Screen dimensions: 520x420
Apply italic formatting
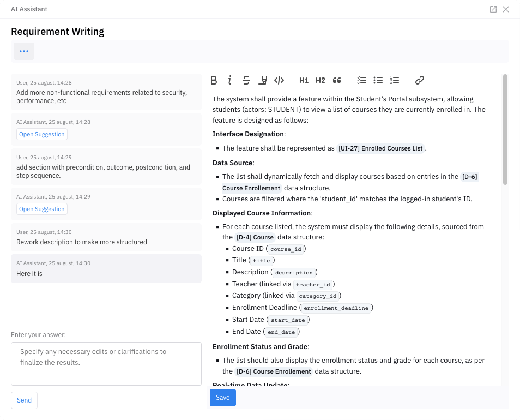tap(229, 80)
